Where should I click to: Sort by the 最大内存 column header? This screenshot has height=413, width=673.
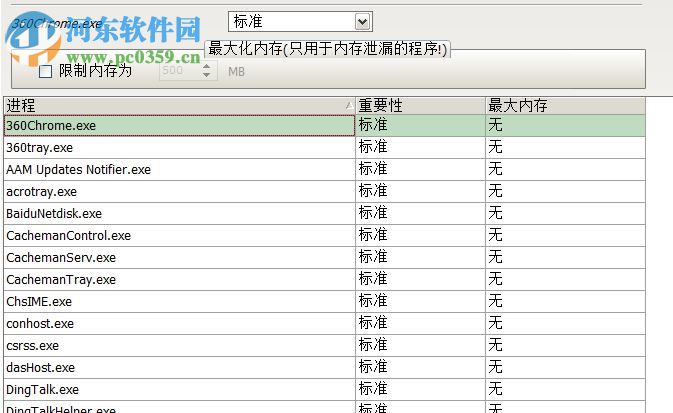(x=565, y=106)
